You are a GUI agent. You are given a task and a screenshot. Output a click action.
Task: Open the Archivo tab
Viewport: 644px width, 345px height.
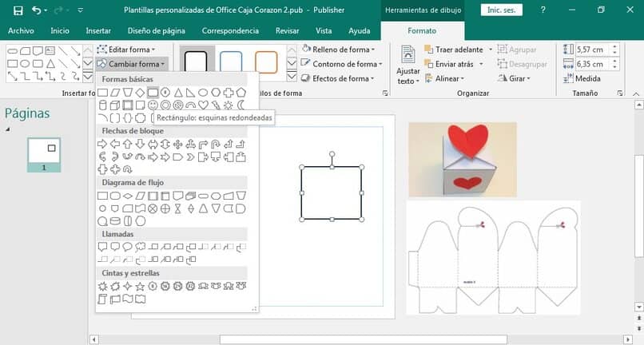pyautogui.click(x=21, y=31)
